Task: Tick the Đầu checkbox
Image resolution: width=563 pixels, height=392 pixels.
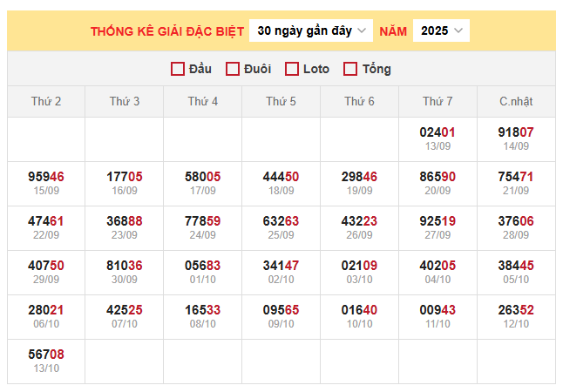Action: pos(178,69)
